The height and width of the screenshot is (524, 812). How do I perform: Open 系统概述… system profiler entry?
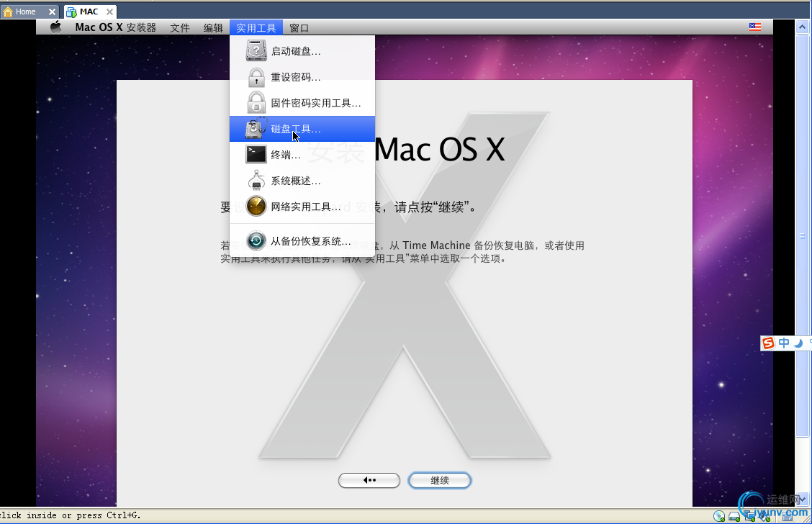pyautogui.click(x=302, y=180)
